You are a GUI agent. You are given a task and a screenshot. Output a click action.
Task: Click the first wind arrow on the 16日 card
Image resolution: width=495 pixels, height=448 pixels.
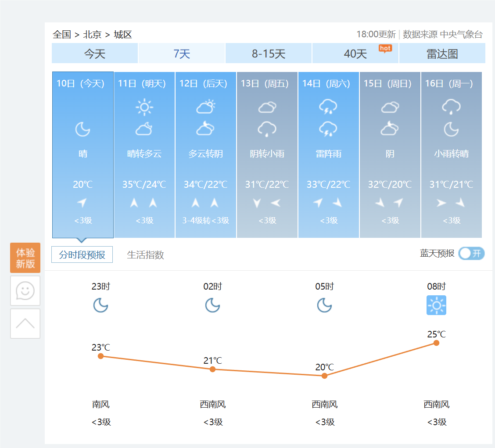coord(441,203)
